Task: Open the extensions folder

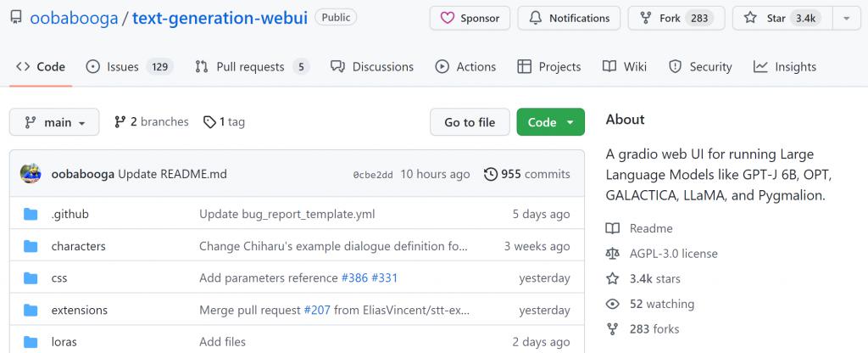Action: (79, 311)
